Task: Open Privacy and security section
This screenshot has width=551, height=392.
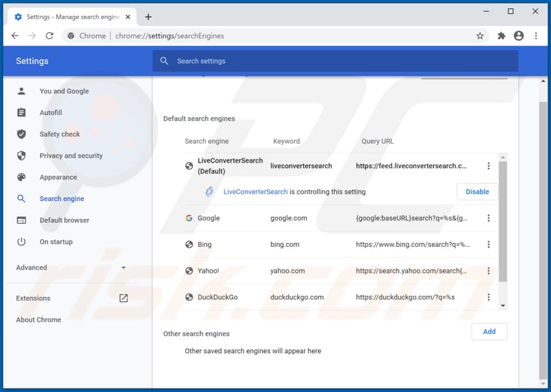Action: [x=71, y=156]
